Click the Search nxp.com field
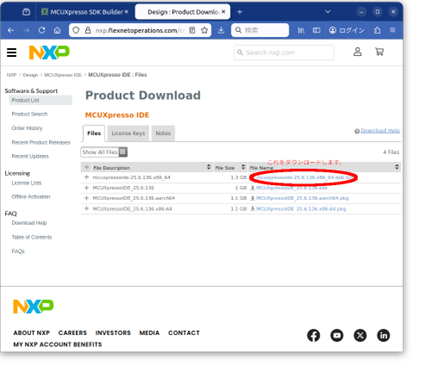This screenshot has height=372, width=425. [x=284, y=53]
